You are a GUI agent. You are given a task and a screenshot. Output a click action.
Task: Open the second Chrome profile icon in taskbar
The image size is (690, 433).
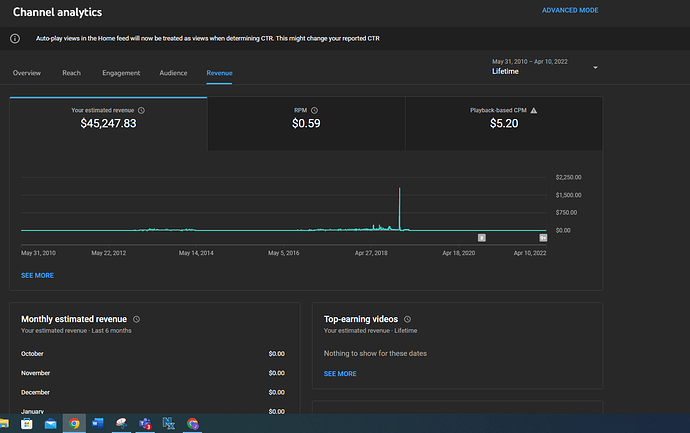(x=193, y=424)
